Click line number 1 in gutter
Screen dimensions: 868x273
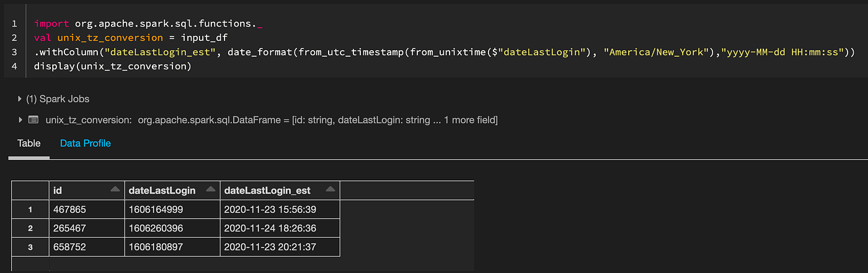tap(14, 24)
